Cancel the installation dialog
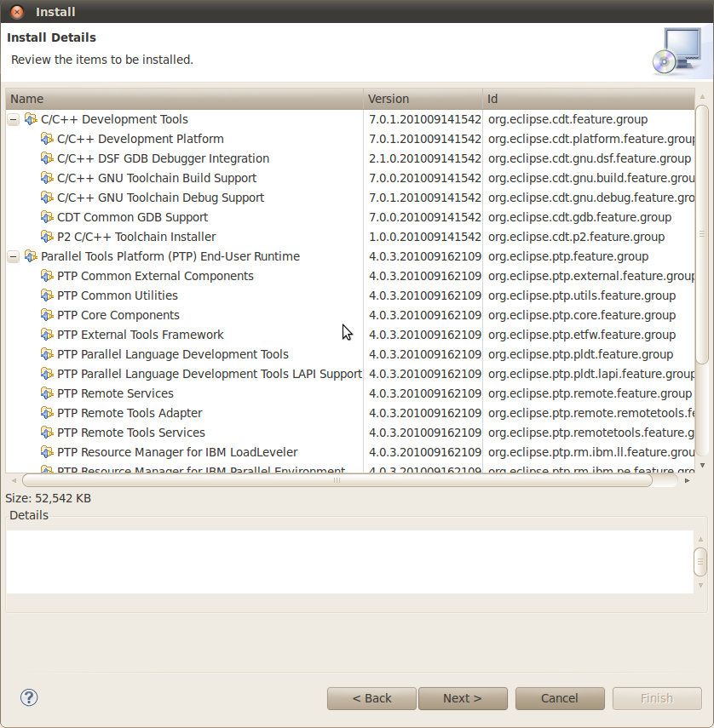The image size is (714, 728). click(560, 698)
